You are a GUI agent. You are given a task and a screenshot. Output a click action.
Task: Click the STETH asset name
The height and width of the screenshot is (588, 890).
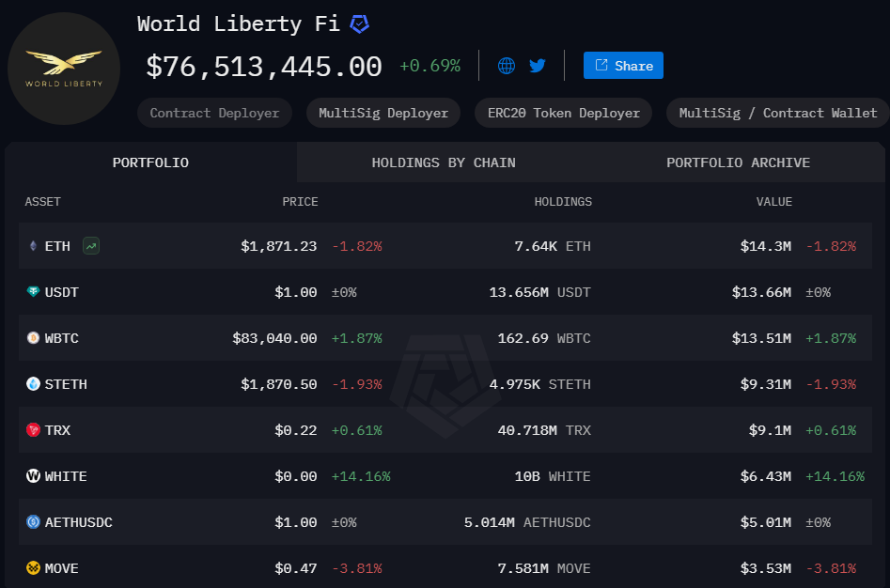click(64, 384)
